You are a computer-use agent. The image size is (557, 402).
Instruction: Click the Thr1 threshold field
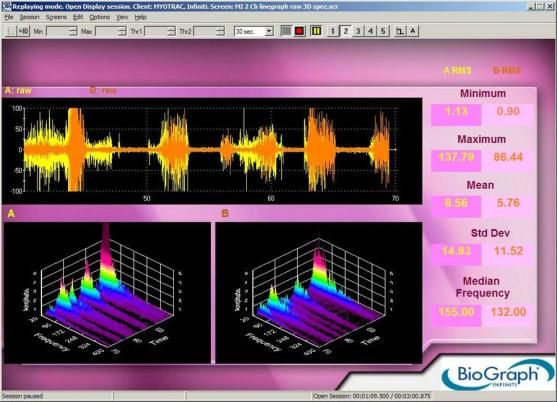[156, 31]
